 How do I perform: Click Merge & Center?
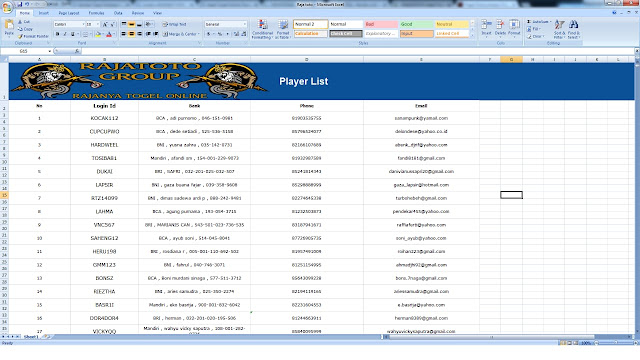click(181, 34)
